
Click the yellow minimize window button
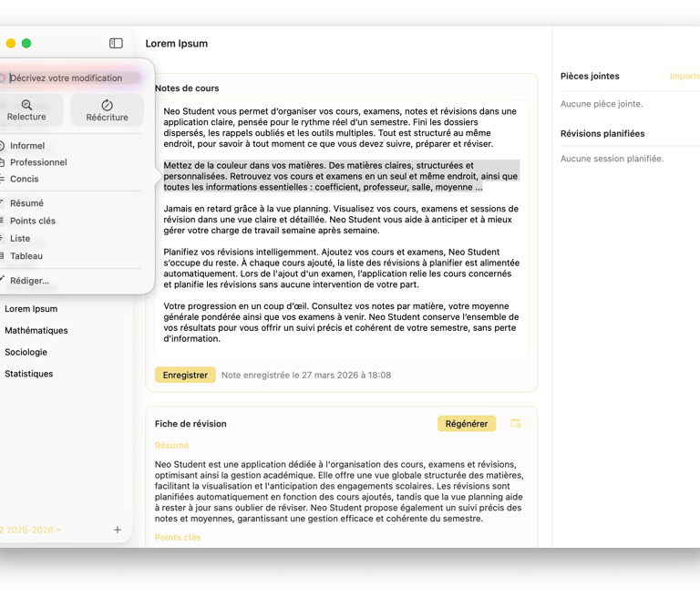(x=11, y=44)
